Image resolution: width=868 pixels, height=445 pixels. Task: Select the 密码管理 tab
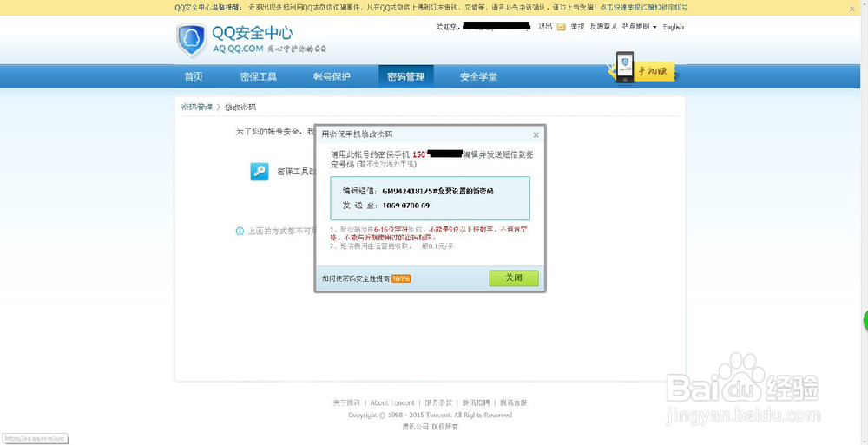click(x=405, y=77)
